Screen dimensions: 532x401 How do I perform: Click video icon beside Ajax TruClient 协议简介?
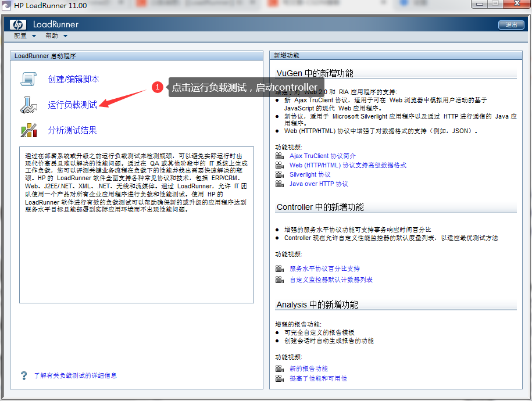tap(280, 156)
